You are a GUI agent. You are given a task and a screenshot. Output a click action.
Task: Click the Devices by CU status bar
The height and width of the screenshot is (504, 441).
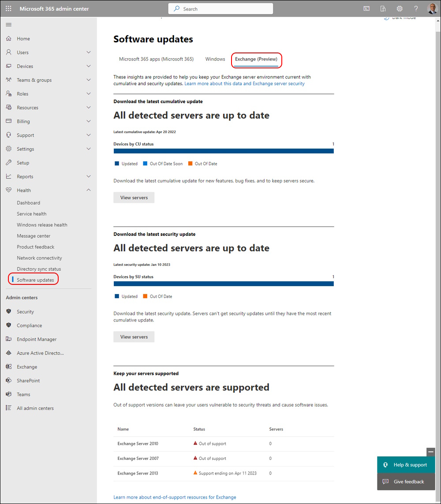pos(224,151)
